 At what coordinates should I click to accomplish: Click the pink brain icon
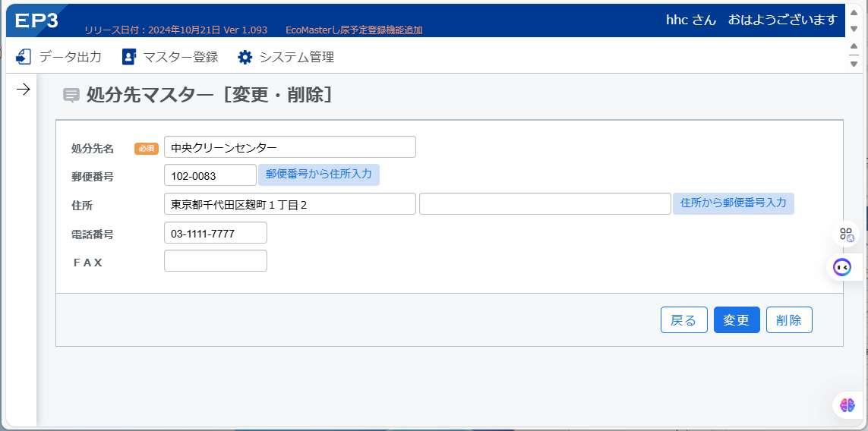click(x=847, y=405)
